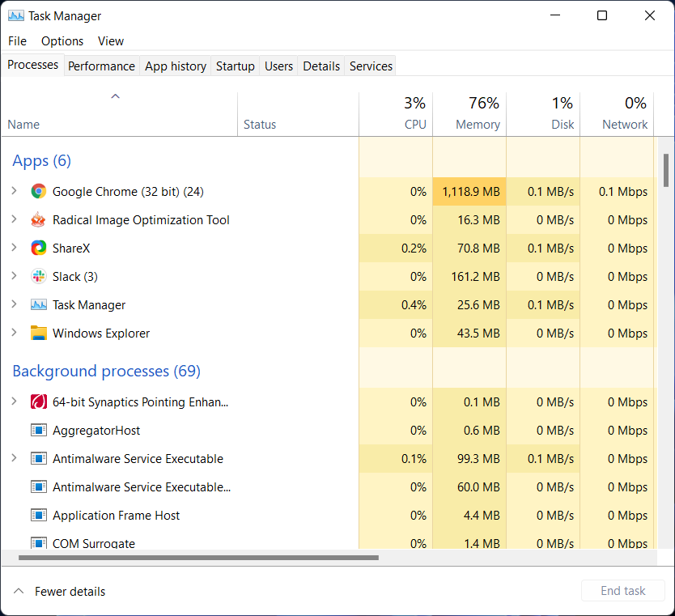Expand the Task Manager process row
Image resolution: width=675 pixels, height=616 pixels.
15,304
